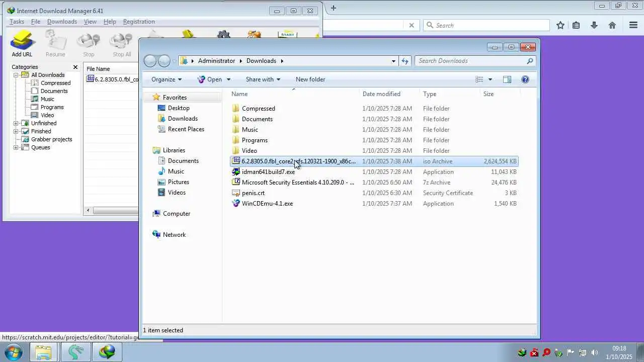Select Programs category in IDM tree
Image resolution: width=644 pixels, height=362 pixels.
coord(52,107)
